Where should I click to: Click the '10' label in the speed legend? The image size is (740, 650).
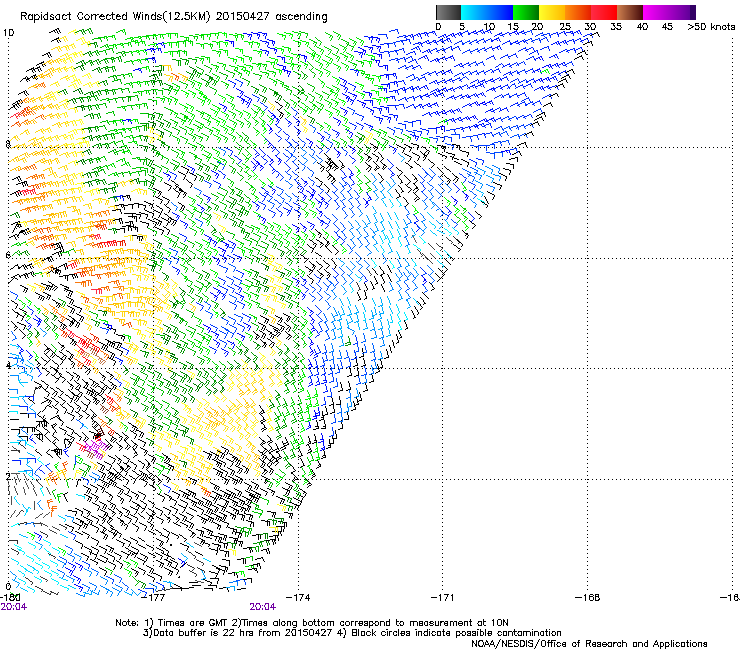(x=489, y=27)
